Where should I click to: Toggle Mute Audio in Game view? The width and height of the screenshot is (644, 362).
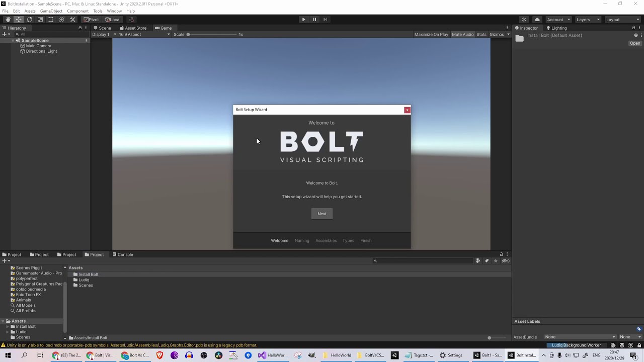(462, 35)
